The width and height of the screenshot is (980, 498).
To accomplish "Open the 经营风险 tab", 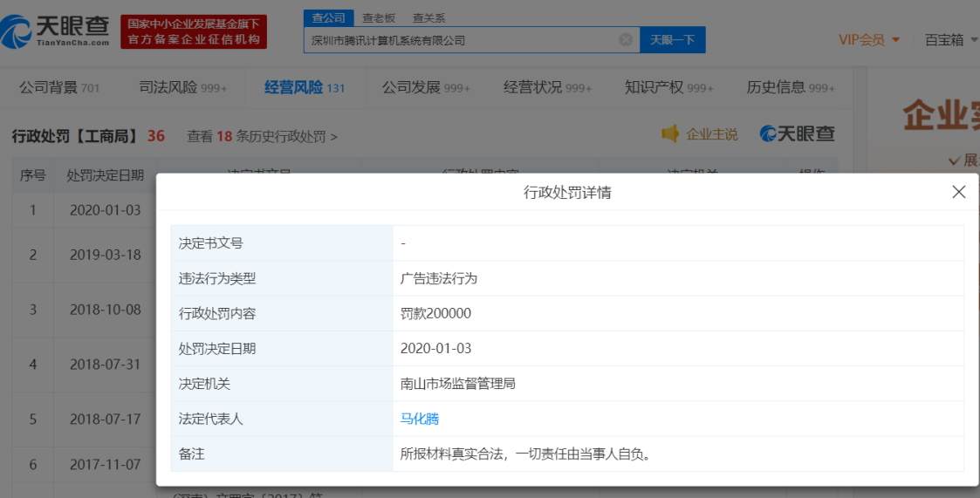I will point(305,87).
